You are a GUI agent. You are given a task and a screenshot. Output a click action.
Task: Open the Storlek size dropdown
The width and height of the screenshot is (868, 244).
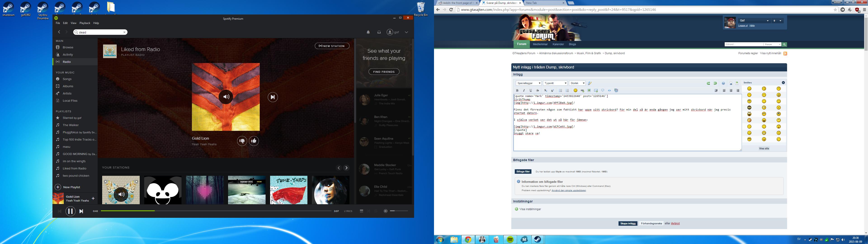[577, 83]
